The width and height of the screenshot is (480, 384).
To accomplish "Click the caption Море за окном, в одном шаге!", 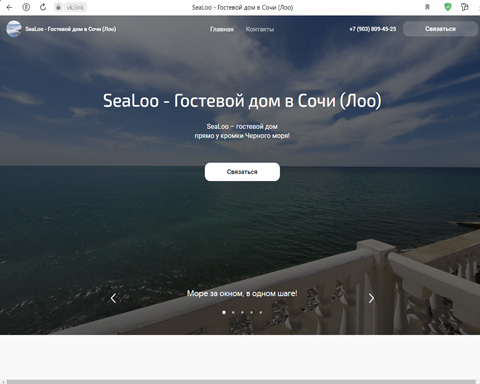I will point(242,293).
